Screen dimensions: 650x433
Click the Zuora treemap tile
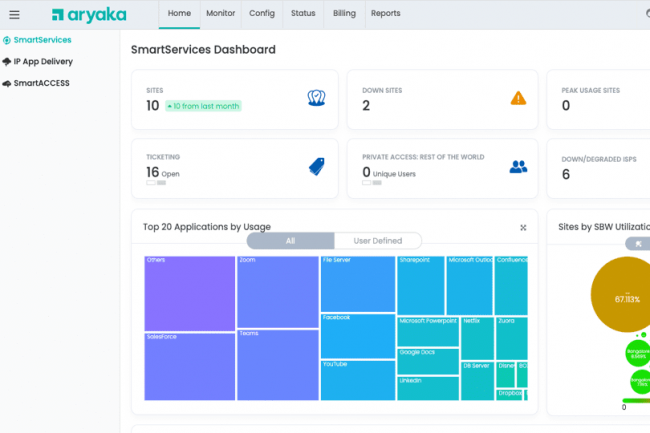(512, 338)
